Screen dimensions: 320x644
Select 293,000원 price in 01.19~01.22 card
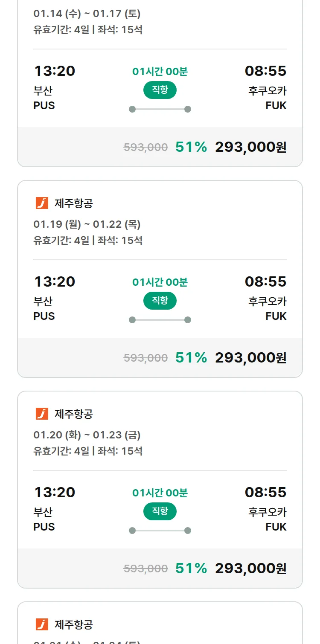click(250, 358)
